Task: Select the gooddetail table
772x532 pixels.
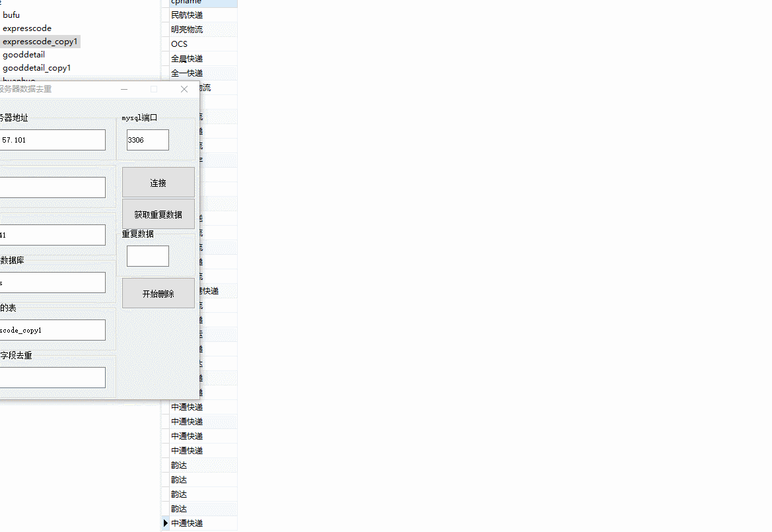Action: click(x=24, y=55)
